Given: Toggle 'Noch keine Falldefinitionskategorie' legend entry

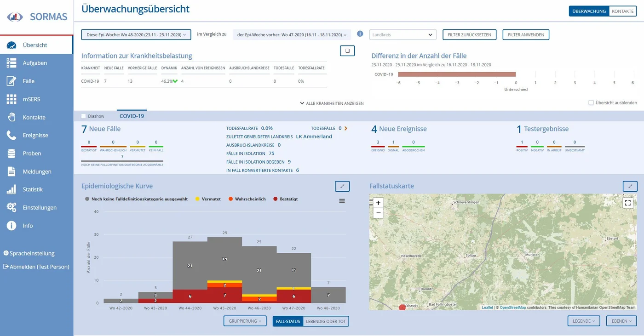Looking at the screenshot, I should 136,199.
